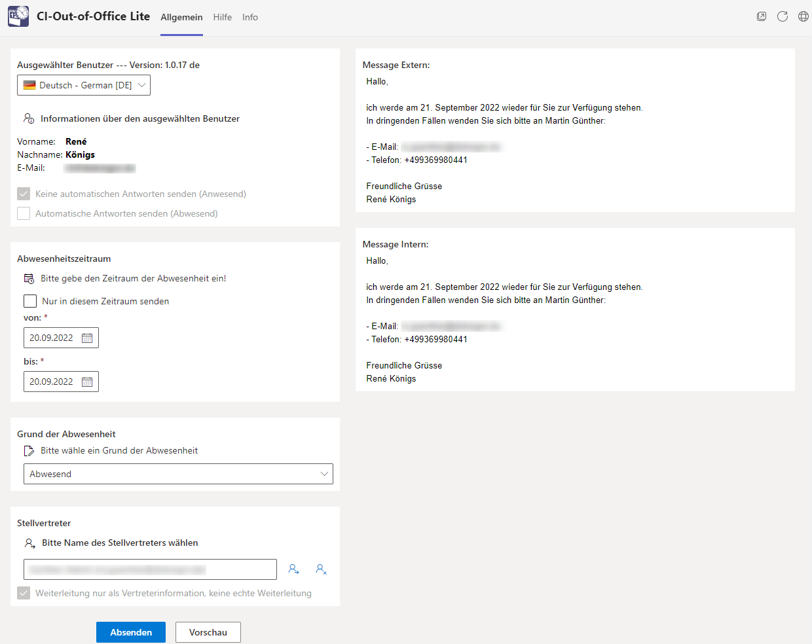Select the Allgemein tab
This screenshot has height=644, width=812.
pyautogui.click(x=181, y=17)
